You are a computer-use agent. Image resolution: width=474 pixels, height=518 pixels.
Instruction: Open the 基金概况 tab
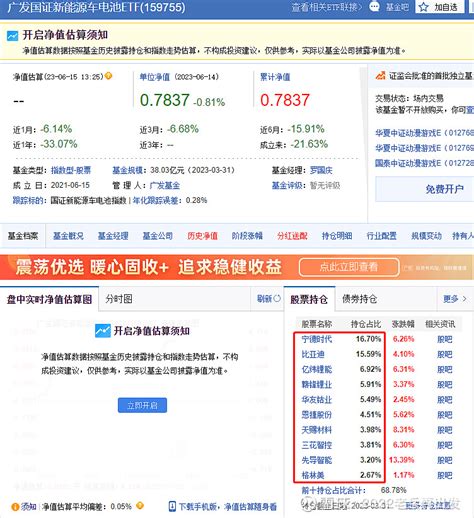click(x=68, y=236)
